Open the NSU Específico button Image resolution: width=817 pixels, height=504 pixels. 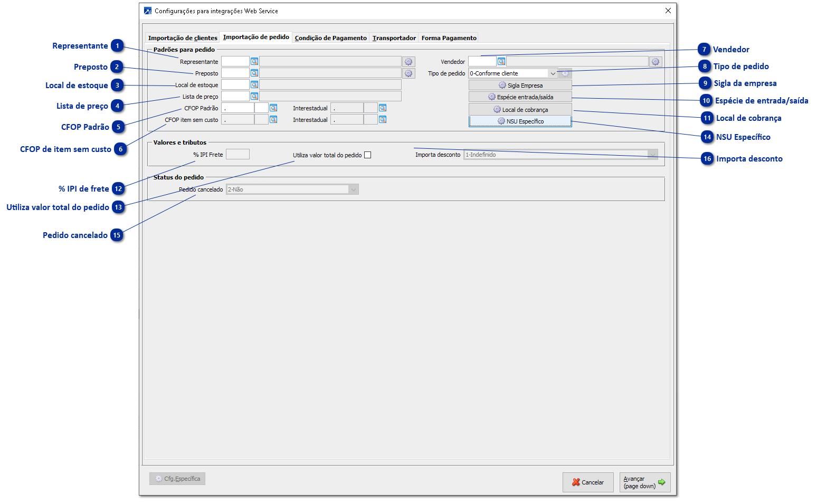tap(520, 121)
